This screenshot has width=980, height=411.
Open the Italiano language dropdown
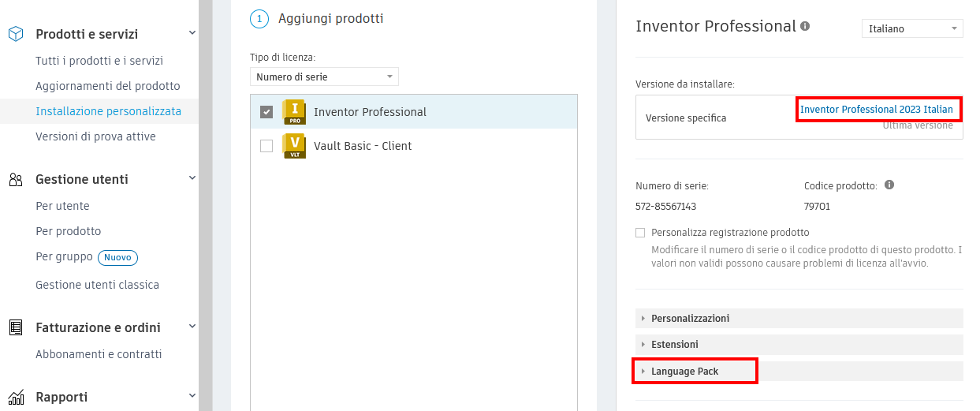(911, 28)
